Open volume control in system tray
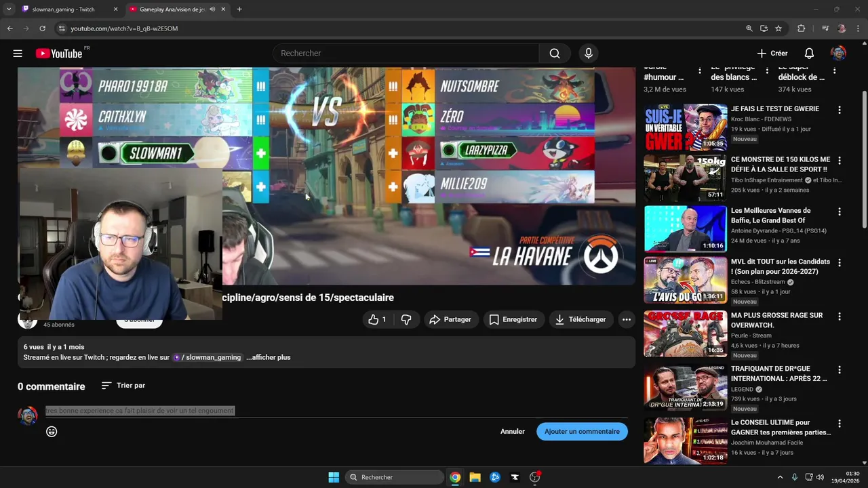This screenshot has width=868, height=488. pyautogui.click(x=820, y=477)
